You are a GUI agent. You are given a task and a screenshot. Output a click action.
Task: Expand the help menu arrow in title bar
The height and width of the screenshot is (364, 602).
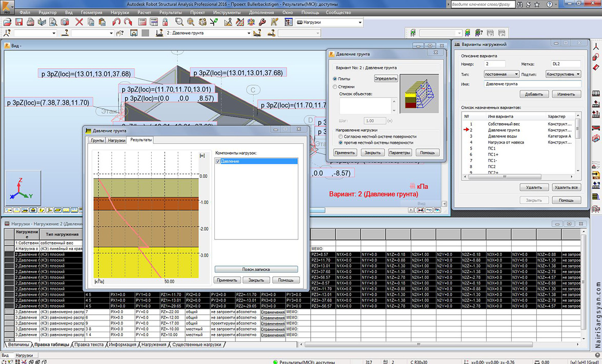[556, 5]
